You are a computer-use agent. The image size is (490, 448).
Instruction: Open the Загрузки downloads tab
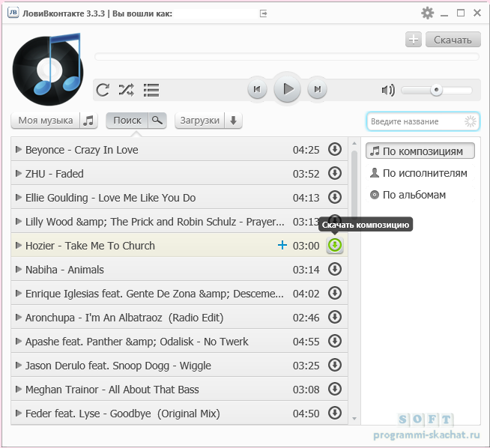pyautogui.click(x=200, y=121)
